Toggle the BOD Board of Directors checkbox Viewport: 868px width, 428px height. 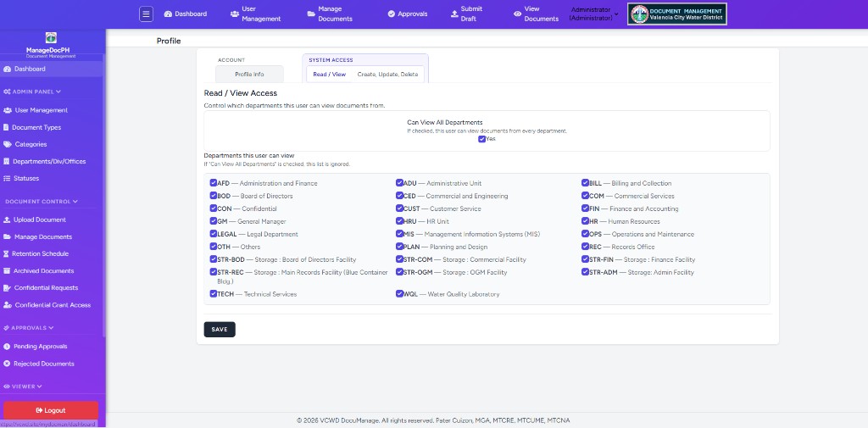[x=213, y=196]
